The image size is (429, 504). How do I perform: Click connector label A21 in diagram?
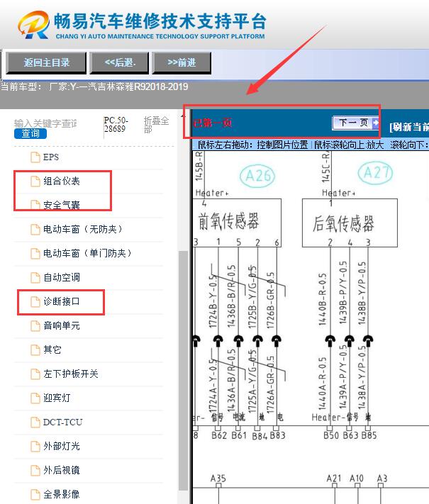point(334,478)
